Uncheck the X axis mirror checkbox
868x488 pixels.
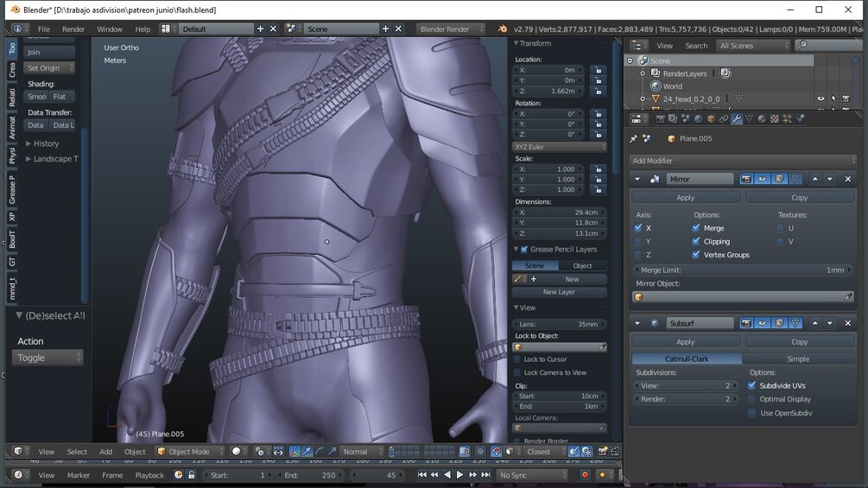tap(638, 227)
